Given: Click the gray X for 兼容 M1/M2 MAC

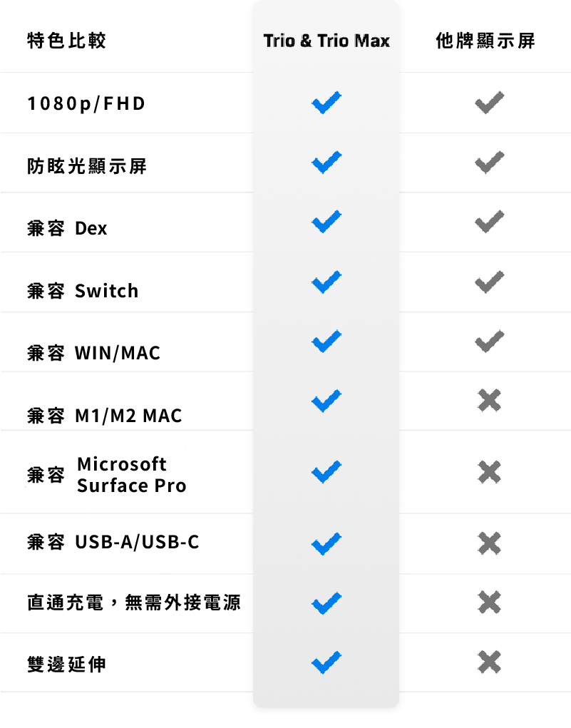Looking at the screenshot, I should pos(489,401).
